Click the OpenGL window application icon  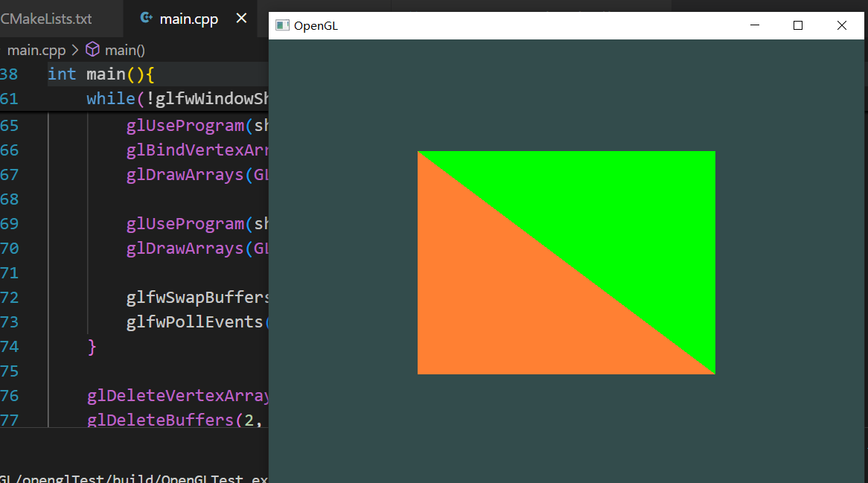(x=282, y=25)
